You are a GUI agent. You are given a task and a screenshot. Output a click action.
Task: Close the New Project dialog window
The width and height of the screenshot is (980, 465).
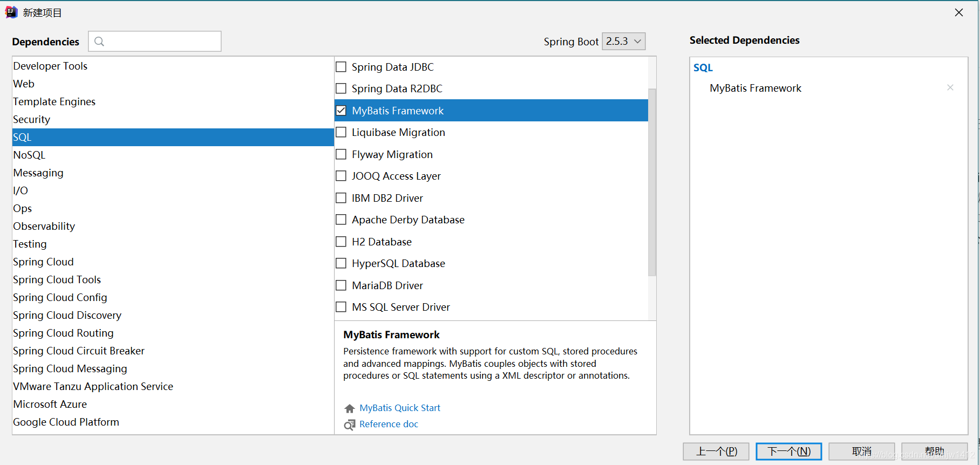point(959,12)
